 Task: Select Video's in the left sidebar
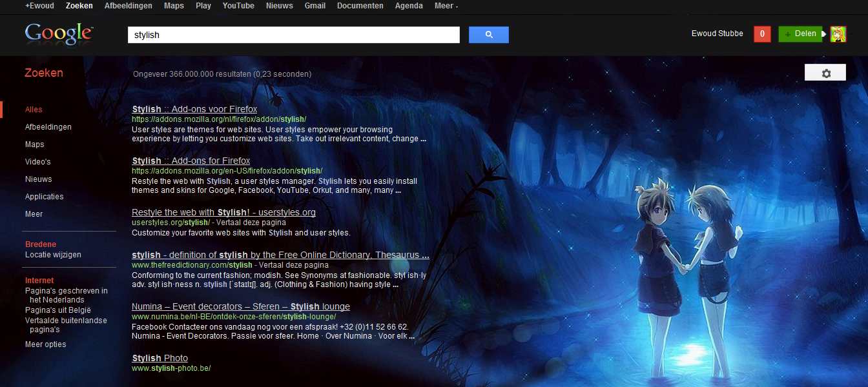pos(38,162)
